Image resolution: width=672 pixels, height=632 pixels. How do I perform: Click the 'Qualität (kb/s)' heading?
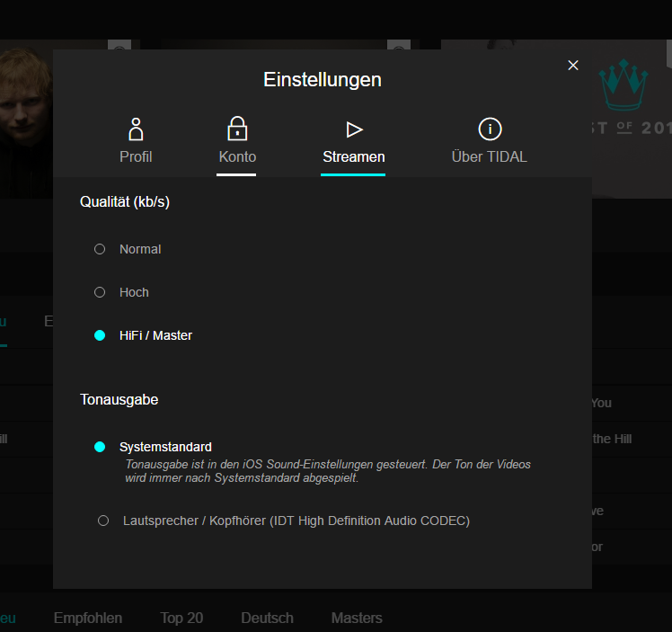pos(125,202)
